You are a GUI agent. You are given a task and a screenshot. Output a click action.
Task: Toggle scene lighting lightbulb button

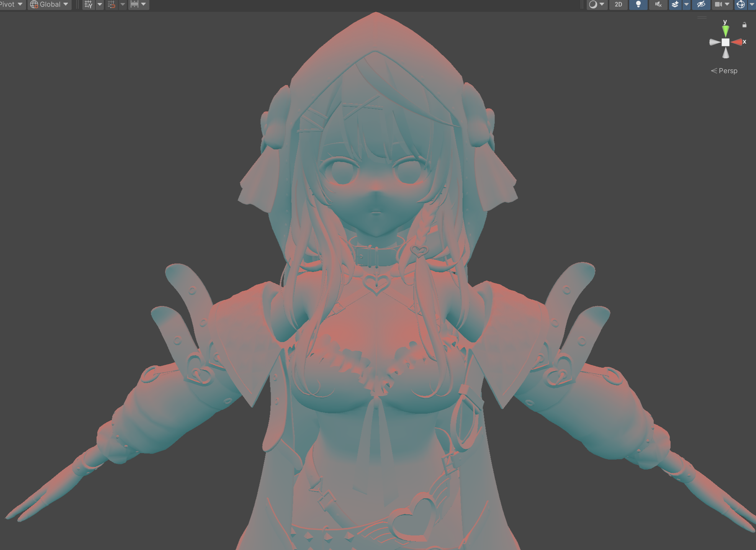(638, 5)
